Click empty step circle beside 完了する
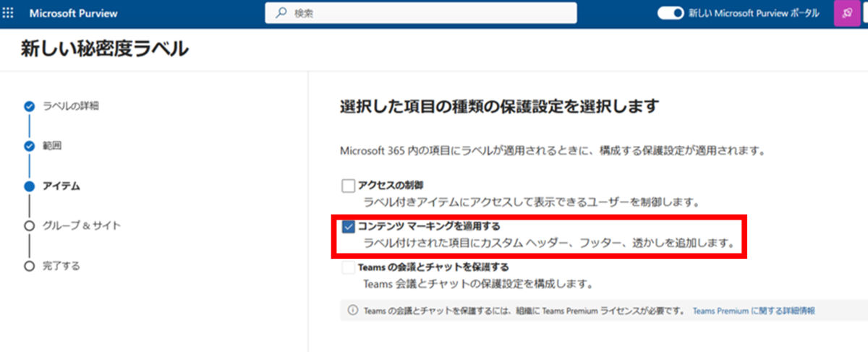The image size is (868, 352). [x=29, y=266]
